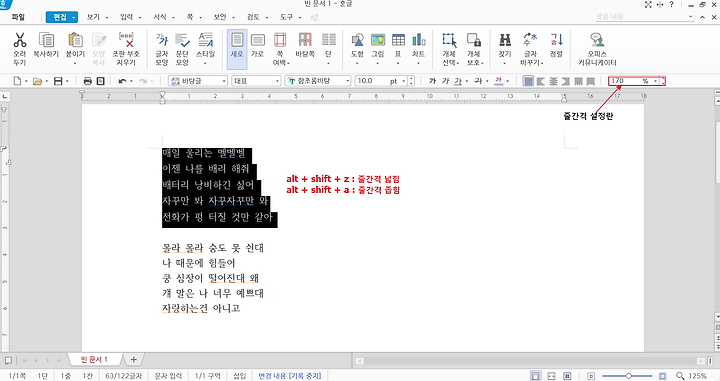This screenshot has height=381, width=720.
Task: Click the Print Preview icon
Action: pyautogui.click(x=101, y=81)
